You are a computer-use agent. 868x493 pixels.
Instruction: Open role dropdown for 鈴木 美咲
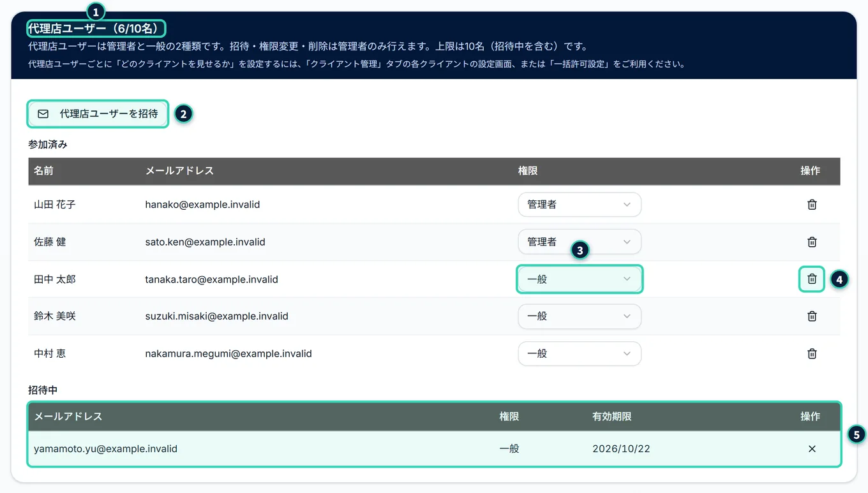click(580, 316)
